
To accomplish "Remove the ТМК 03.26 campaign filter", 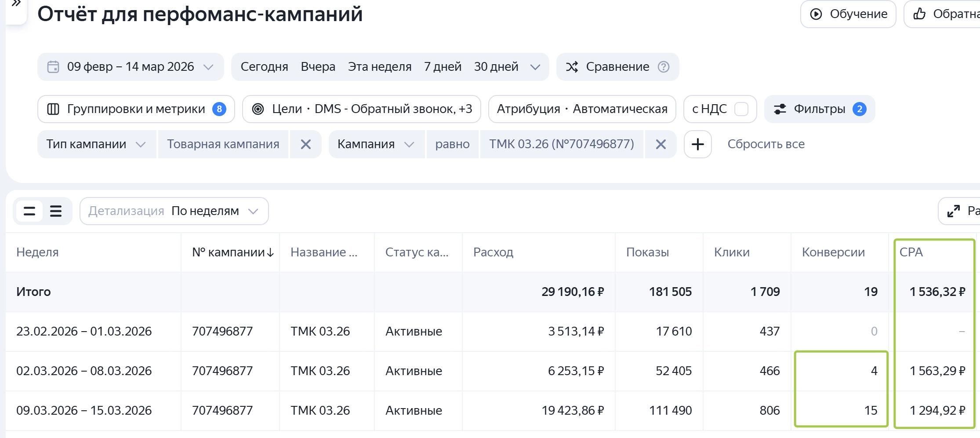I will coord(661,144).
